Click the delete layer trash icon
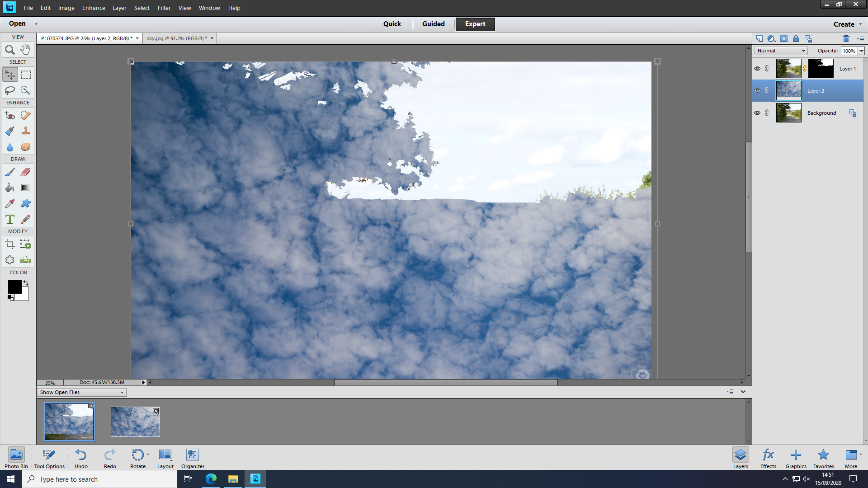The image size is (868, 488). 846,39
